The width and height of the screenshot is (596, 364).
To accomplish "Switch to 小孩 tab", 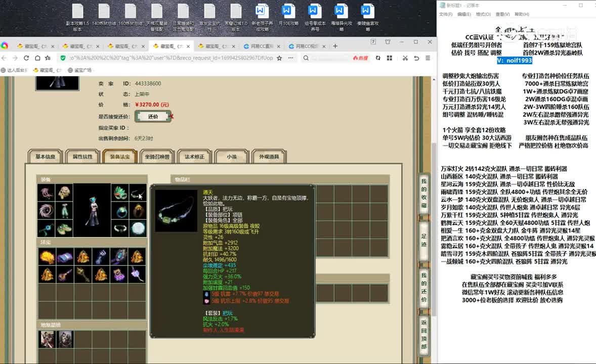I will click(x=232, y=157).
